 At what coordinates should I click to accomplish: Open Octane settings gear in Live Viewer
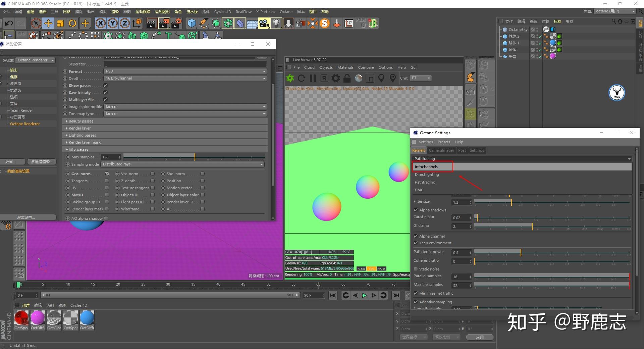click(335, 78)
